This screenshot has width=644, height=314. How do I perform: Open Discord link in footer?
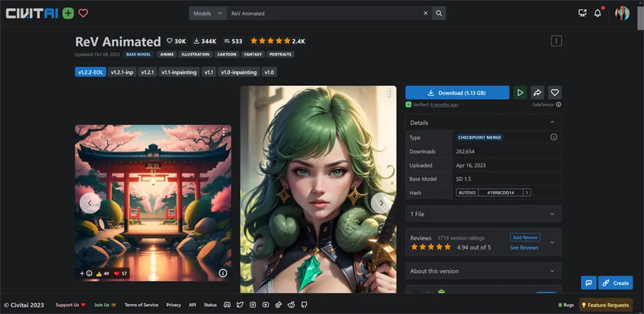tap(227, 305)
